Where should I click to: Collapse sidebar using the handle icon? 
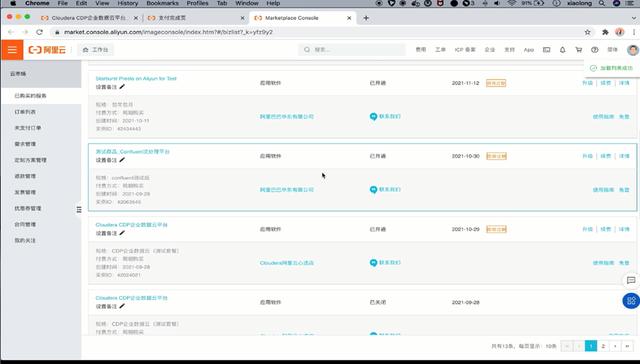click(x=79, y=209)
